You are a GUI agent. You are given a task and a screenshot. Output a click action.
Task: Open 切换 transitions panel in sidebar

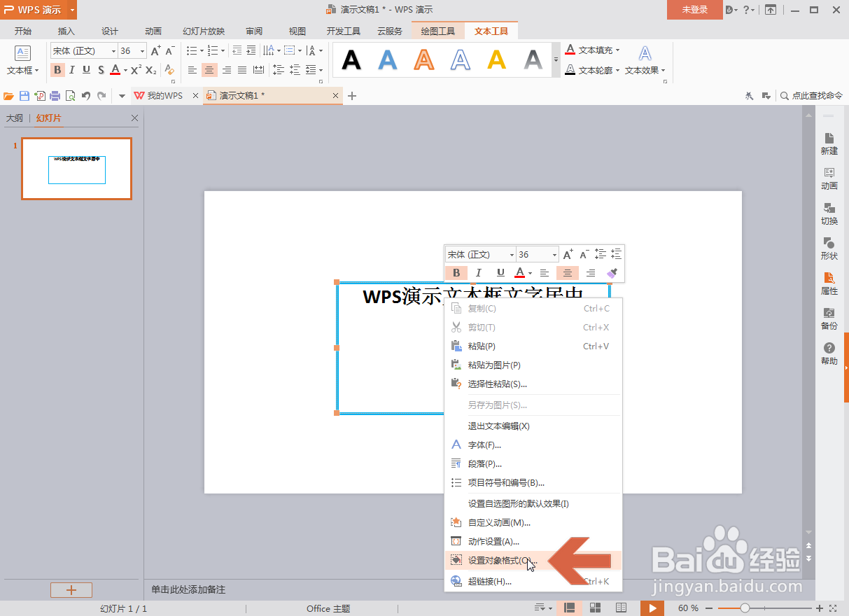pyautogui.click(x=829, y=213)
